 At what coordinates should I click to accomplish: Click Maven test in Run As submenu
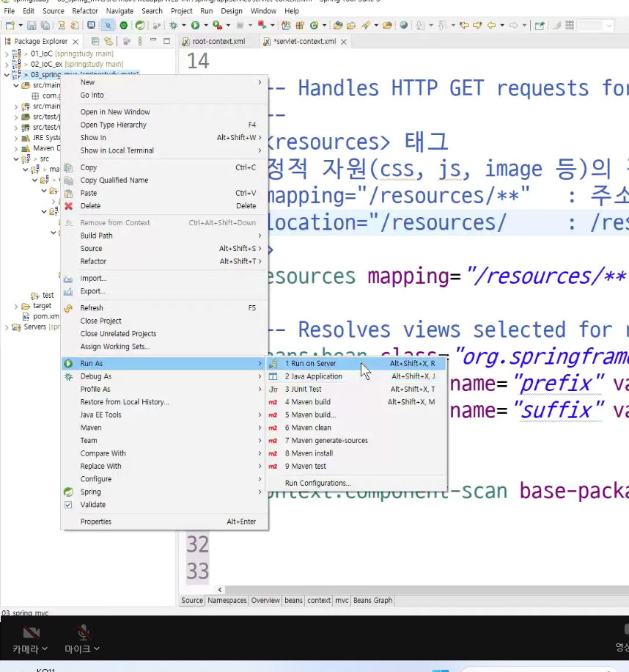click(x=357, y=467)
